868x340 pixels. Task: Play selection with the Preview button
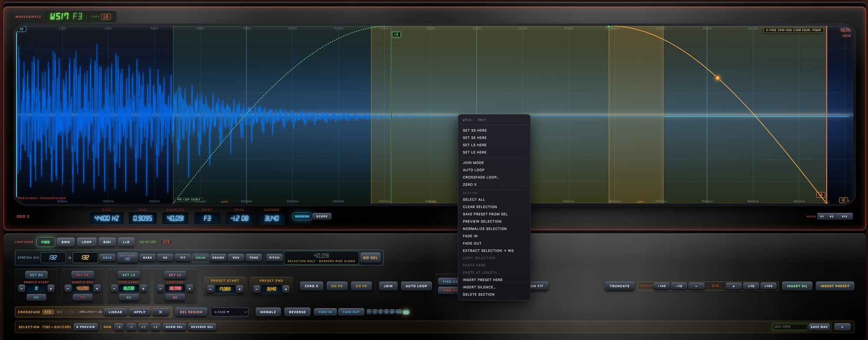click(85, 327)
